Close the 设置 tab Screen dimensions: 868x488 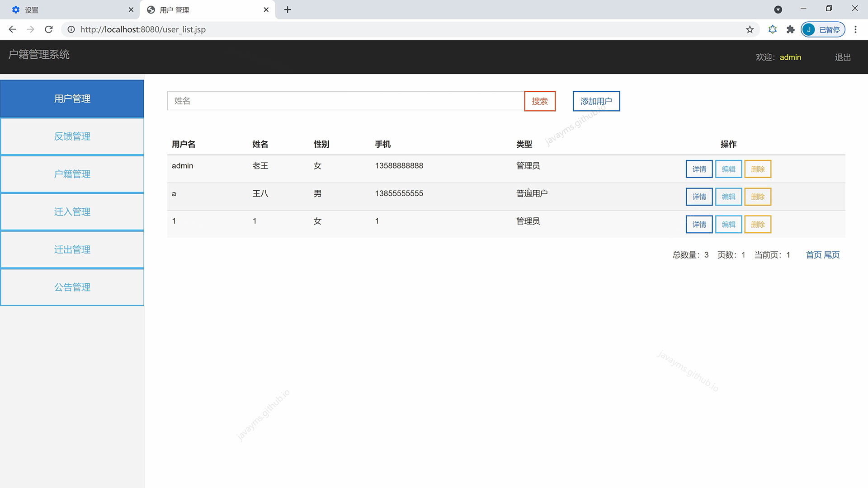click(x=131, y=9)
